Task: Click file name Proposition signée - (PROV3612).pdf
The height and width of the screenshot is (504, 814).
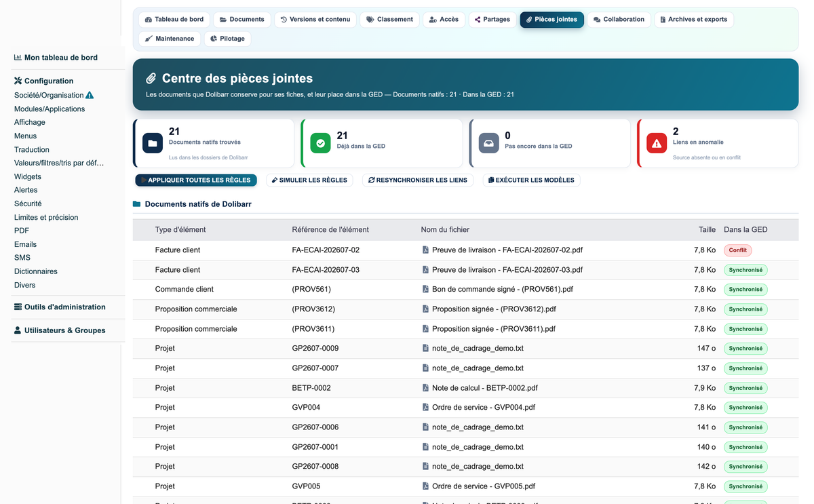Action: click(494, 309)
